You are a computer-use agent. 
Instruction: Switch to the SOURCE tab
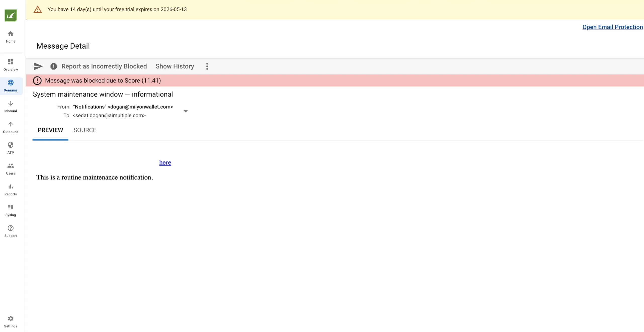(x=85, y=130)
